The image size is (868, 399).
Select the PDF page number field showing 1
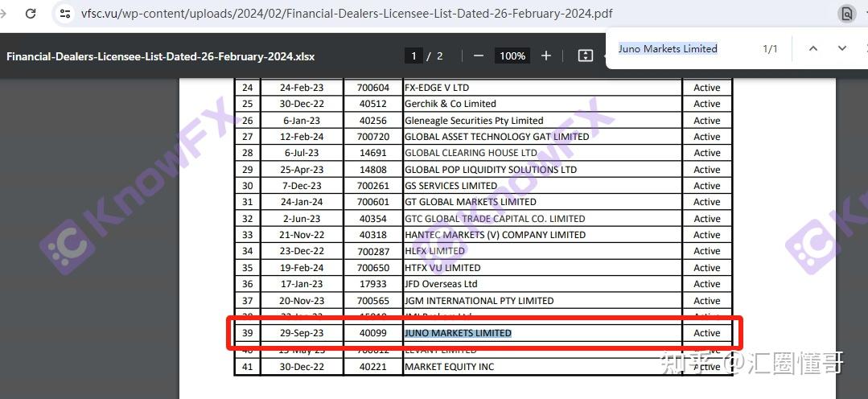pyautogui.click(x=413, y=56)
